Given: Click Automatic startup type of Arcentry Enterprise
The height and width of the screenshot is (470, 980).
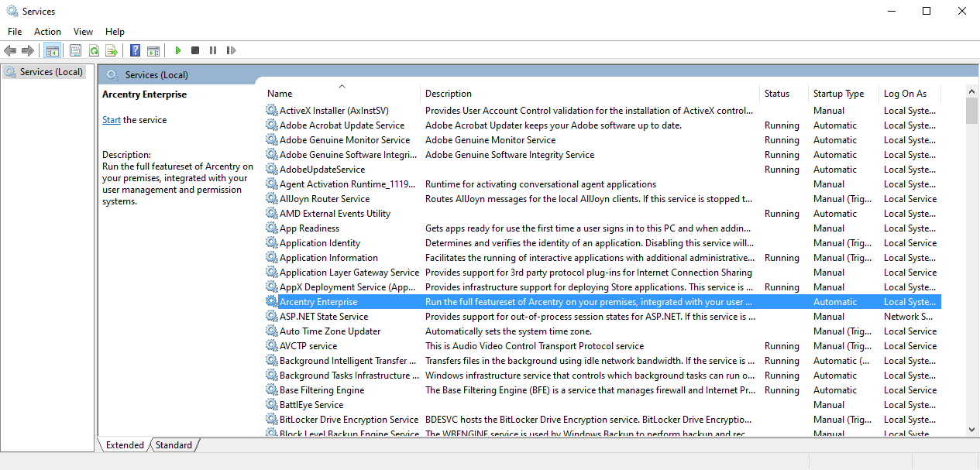Looking at the screenshot, I should 835,302.
